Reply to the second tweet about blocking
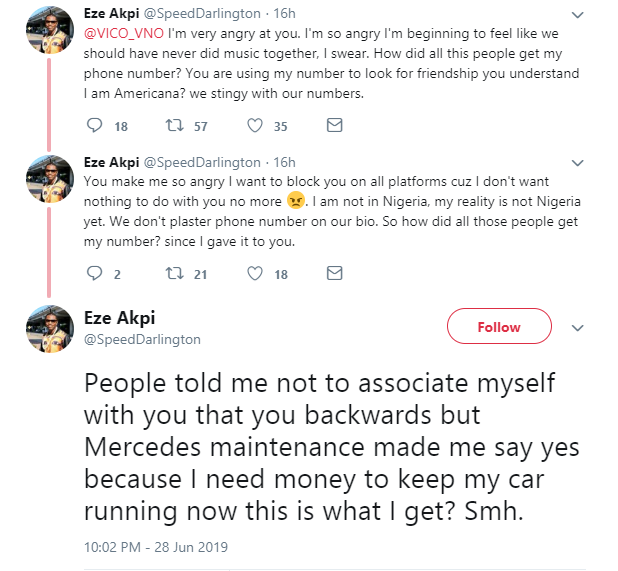 point(96,273)
